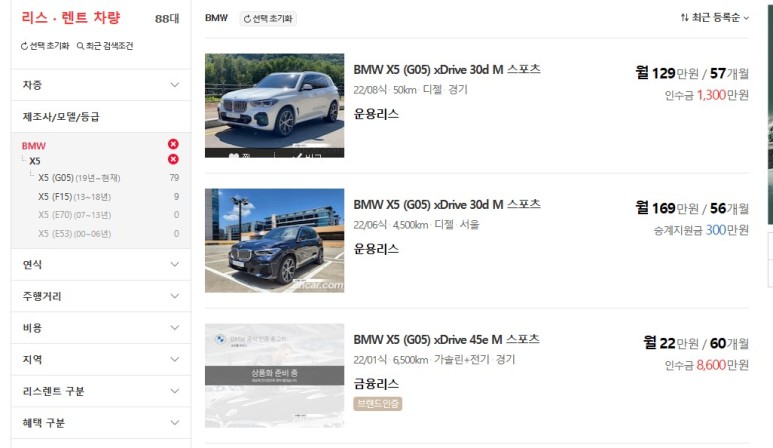Remove the BMW filter with red X
773x448 pixels.
(x=173, y=144)
